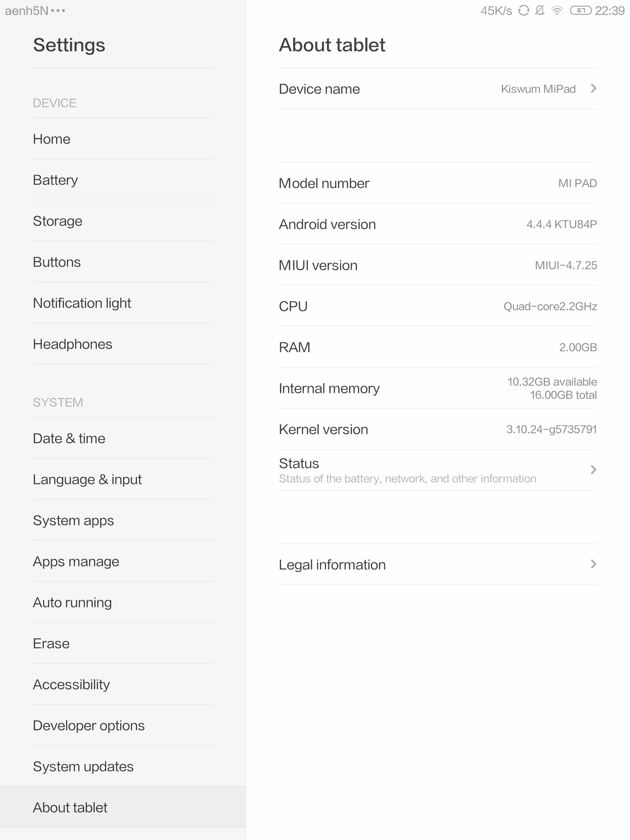The height and width of the screenshot is (840, 630).
Task: Open Developer options
Action: point(89,726)
